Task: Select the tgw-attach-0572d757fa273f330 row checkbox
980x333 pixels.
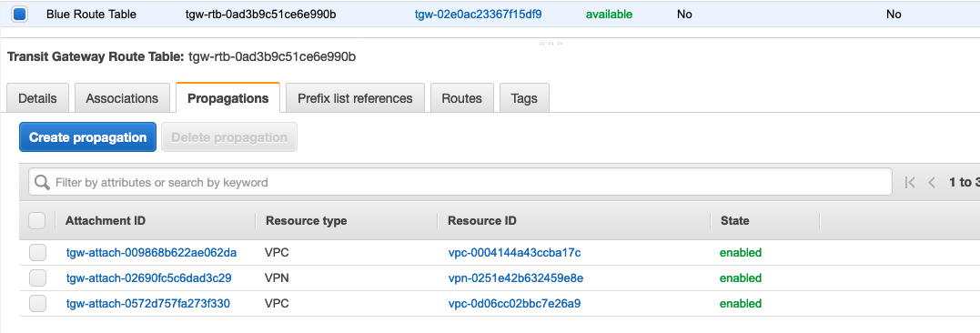Action: pyautogui.click(x=37, y=304)
